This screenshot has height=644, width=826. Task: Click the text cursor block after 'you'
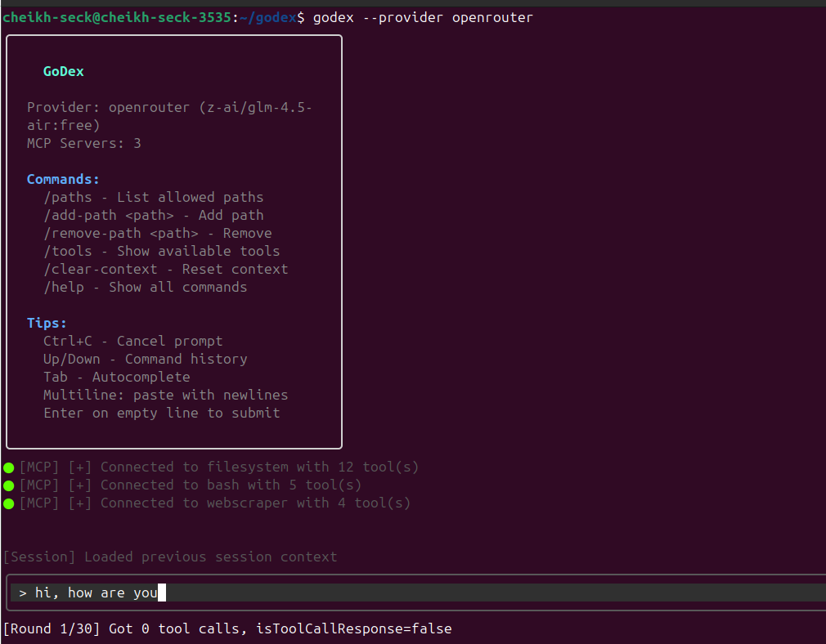[x=162, y=593]
